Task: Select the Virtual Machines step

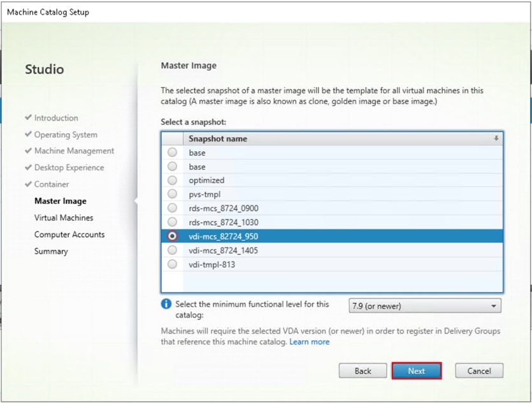Action: click(64, 217)
